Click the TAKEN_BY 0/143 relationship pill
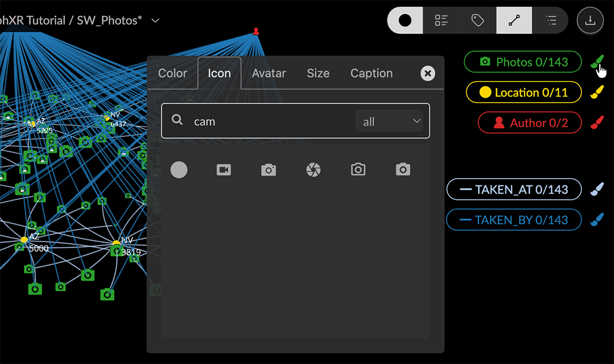 click(514, 220)
